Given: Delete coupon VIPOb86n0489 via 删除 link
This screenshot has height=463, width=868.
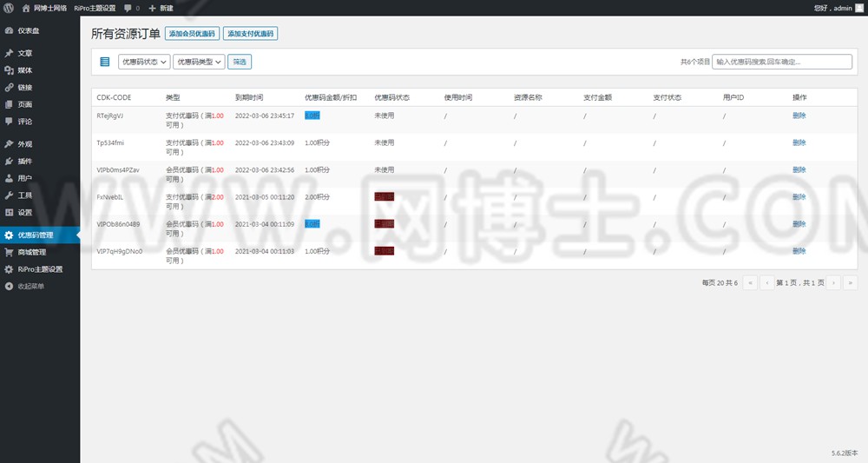Looking at the screenshot, I should pyautogui.click(x=799, y=224).
